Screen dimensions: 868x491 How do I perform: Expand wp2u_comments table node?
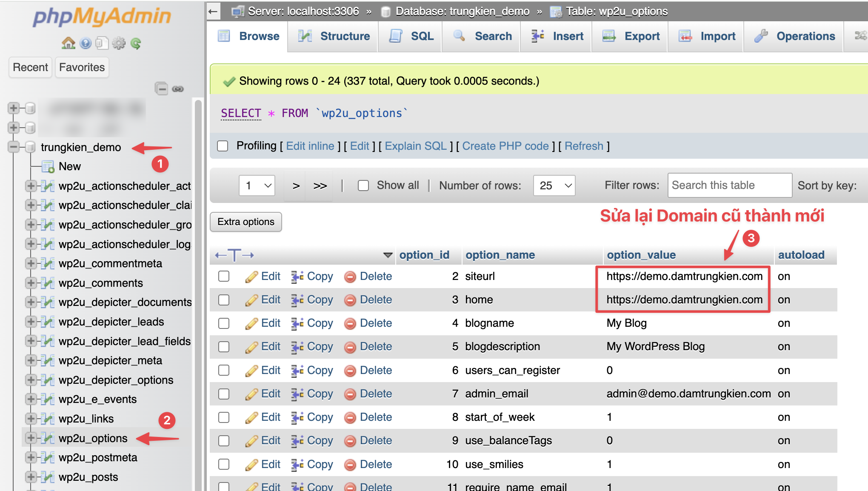coord(31,283)
